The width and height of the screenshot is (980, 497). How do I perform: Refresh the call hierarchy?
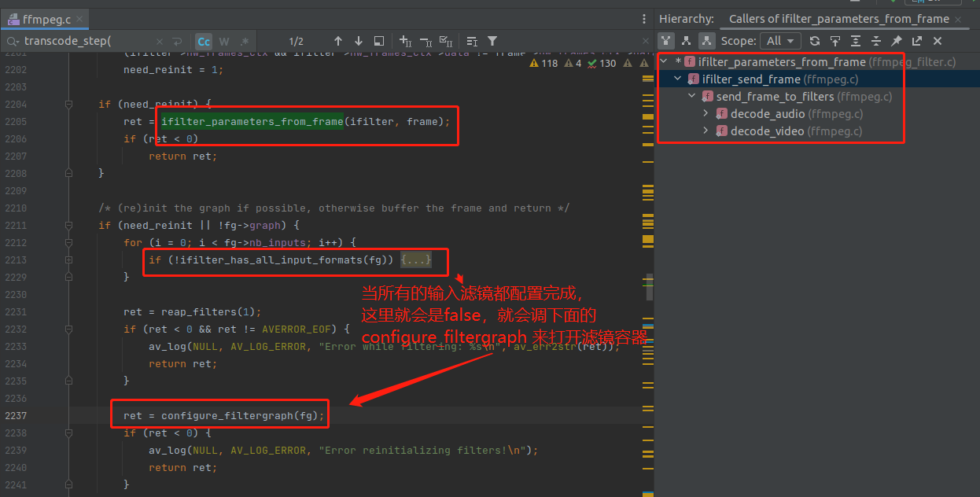[x=815, y=41]
